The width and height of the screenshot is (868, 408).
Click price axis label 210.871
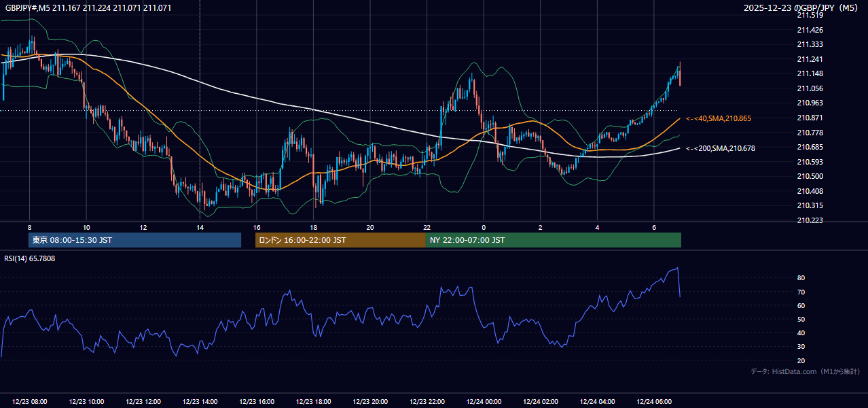(810, 118)
